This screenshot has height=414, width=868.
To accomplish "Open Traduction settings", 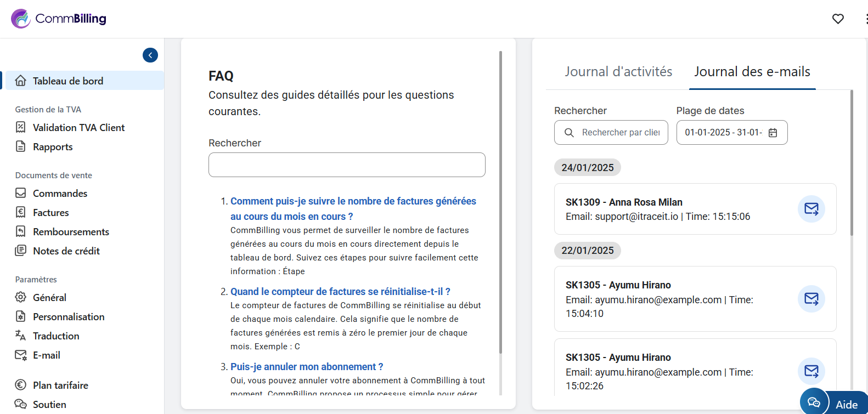I will (x=56, y=336).
